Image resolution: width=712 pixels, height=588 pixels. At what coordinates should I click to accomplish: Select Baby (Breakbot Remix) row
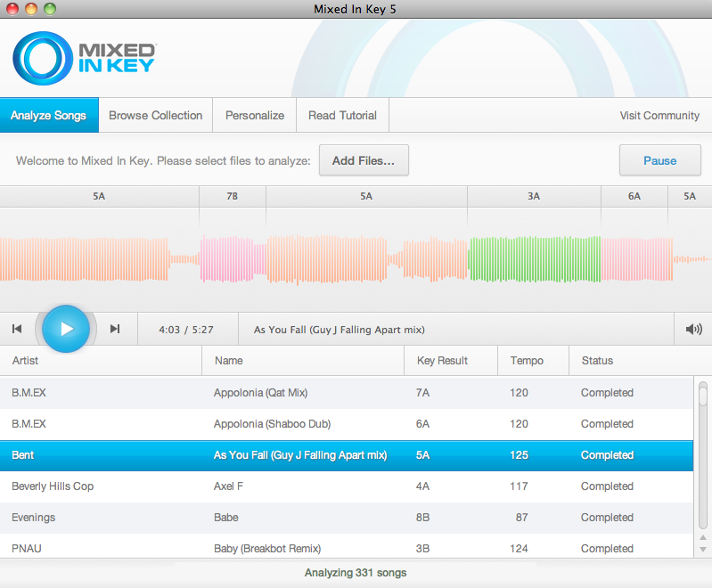click(347, 546)
